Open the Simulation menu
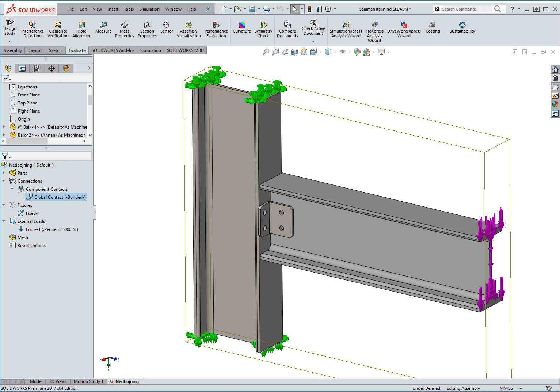560x392 pixels. [x=149, y=9]
